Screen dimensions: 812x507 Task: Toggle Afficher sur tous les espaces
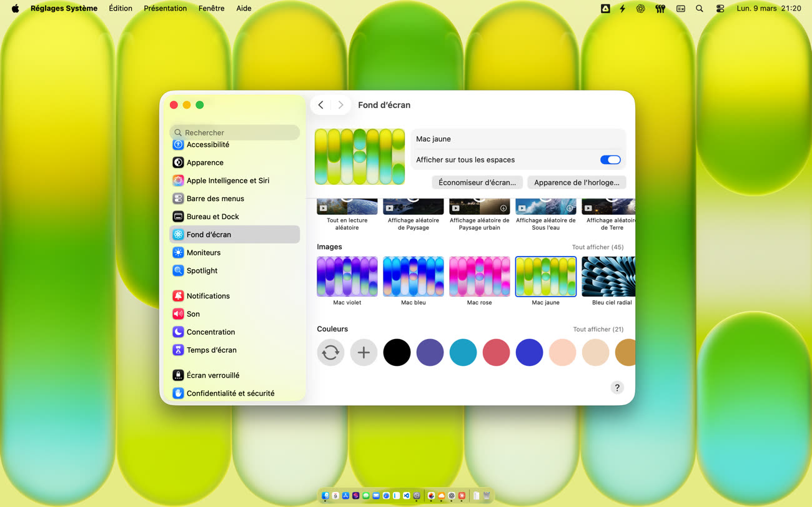610,160
